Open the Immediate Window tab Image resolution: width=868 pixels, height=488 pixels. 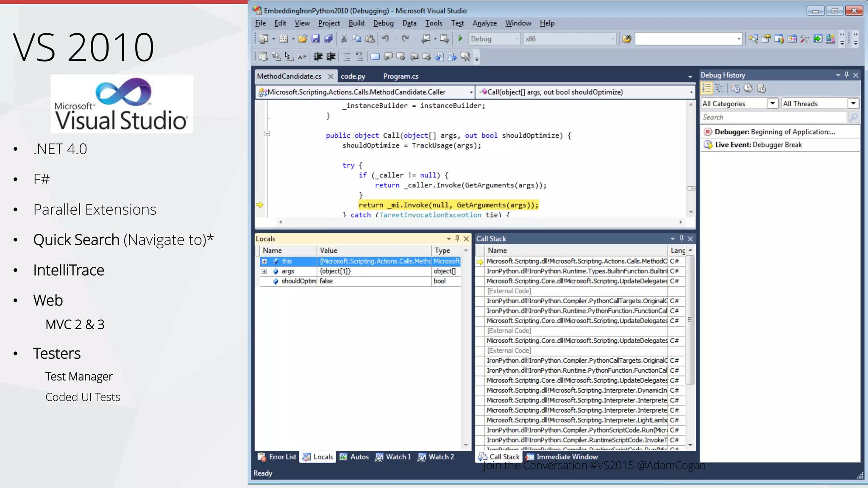coord(562,457)
